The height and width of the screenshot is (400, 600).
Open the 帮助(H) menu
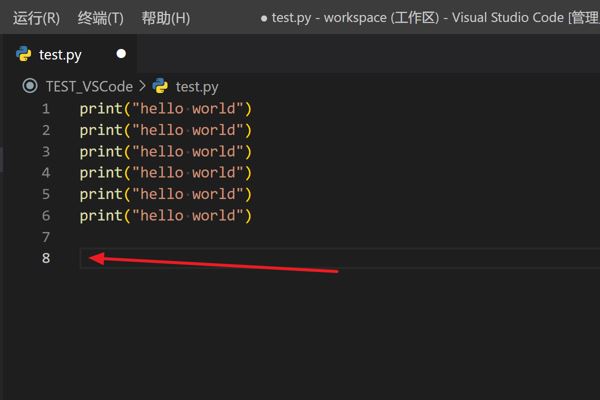click(x=166, y=18)
